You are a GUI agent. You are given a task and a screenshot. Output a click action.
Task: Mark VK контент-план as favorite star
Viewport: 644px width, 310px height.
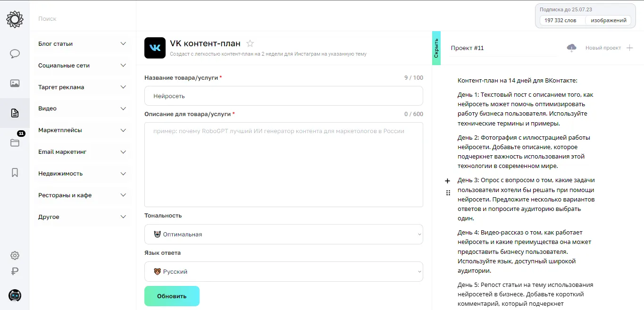(250, 43)
